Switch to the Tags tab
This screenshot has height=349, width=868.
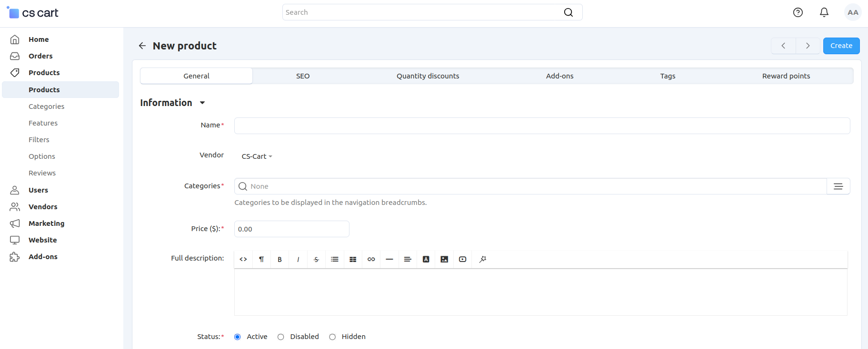click(668, 76)
